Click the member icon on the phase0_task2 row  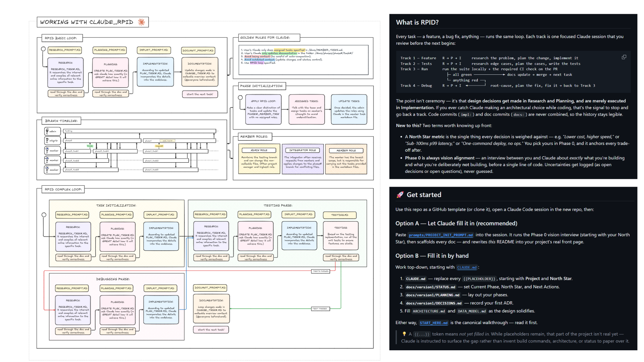click(x=47, y=160)
